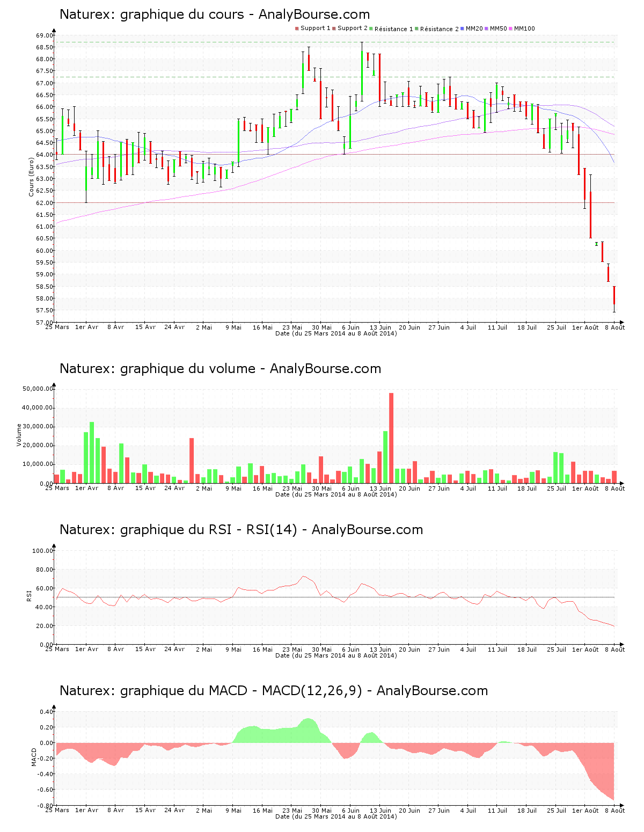Click the upper green dashed resistance line at 68.70
Screen dimensions: 644x832
[x=335, y=42]
